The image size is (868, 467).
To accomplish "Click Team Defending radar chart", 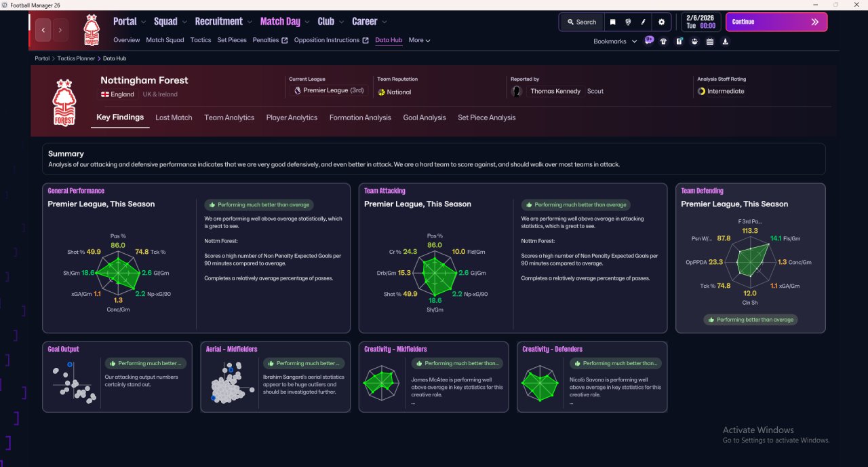I will coord(750,261).
